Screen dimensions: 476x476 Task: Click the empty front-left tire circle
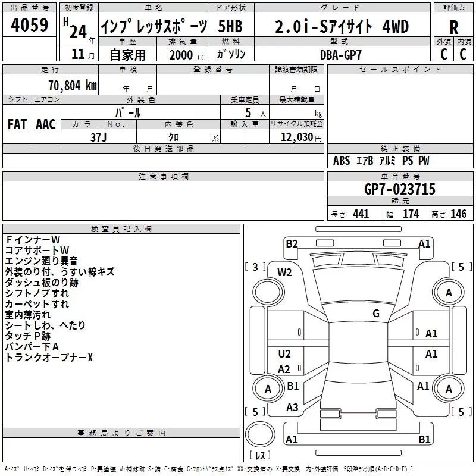coord(268,292)
